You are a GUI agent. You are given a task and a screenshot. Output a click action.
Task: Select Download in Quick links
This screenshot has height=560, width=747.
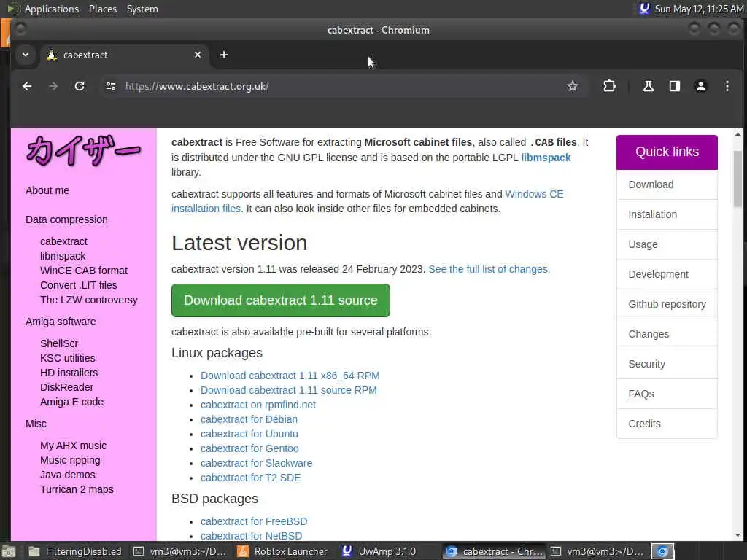(667, 184)
